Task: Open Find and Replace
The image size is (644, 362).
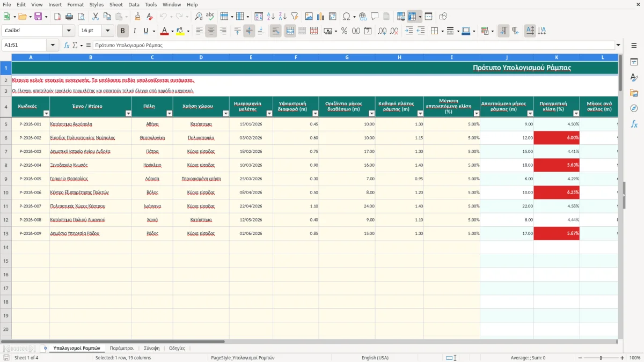Action: click(199, 17)
